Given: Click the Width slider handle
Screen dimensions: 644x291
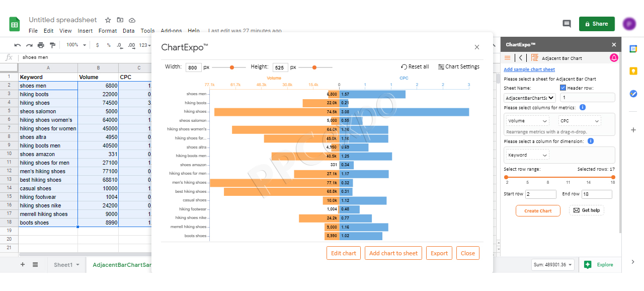Looking at the screenshot, I should pos(232,67).
